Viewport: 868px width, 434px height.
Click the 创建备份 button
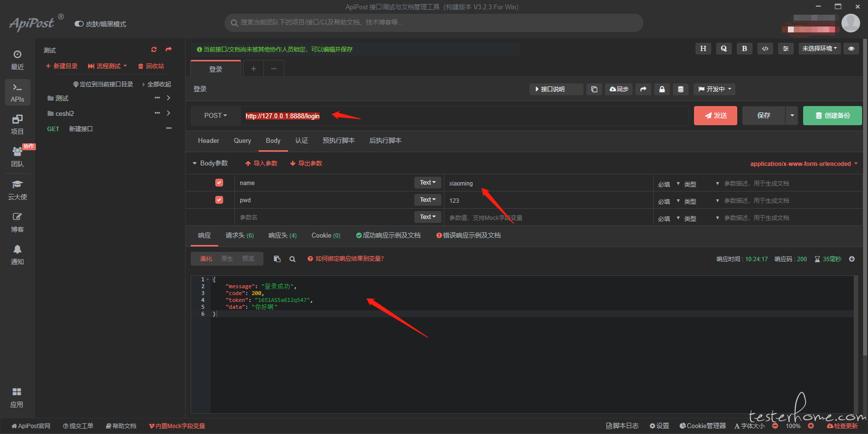pyautogui.click(x=832, y=115)
